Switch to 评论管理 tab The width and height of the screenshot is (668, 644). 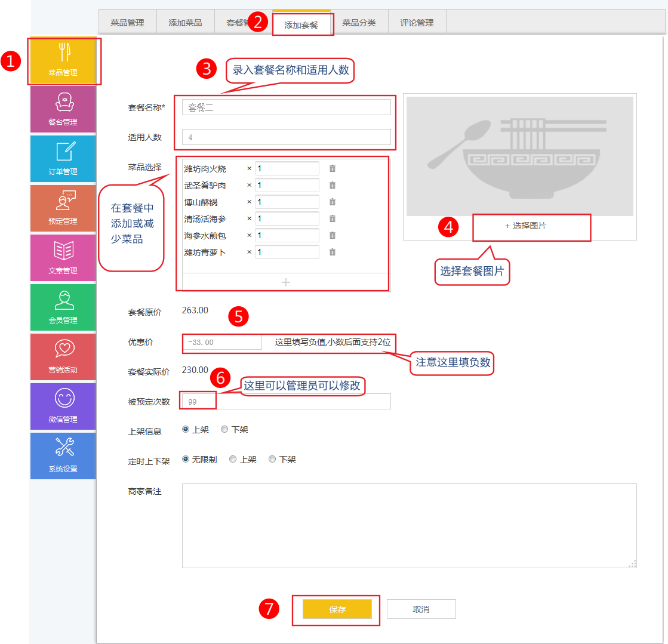tap(417, 23)
